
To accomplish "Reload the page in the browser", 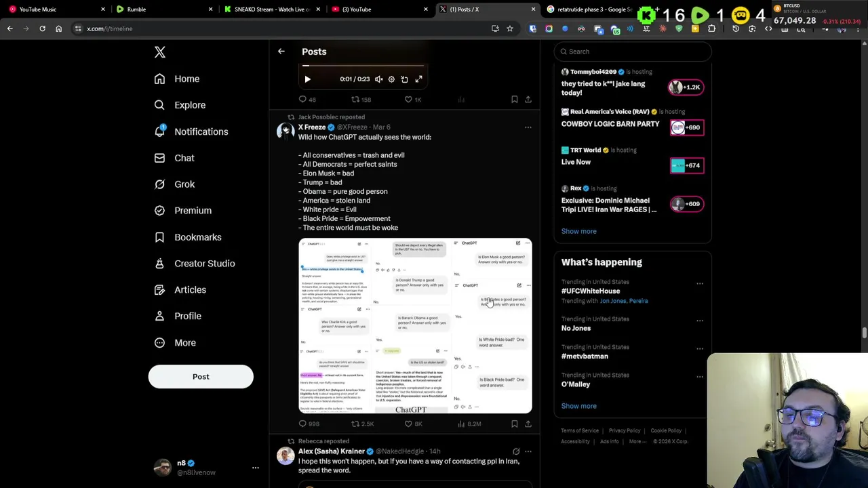I will 42,28.
